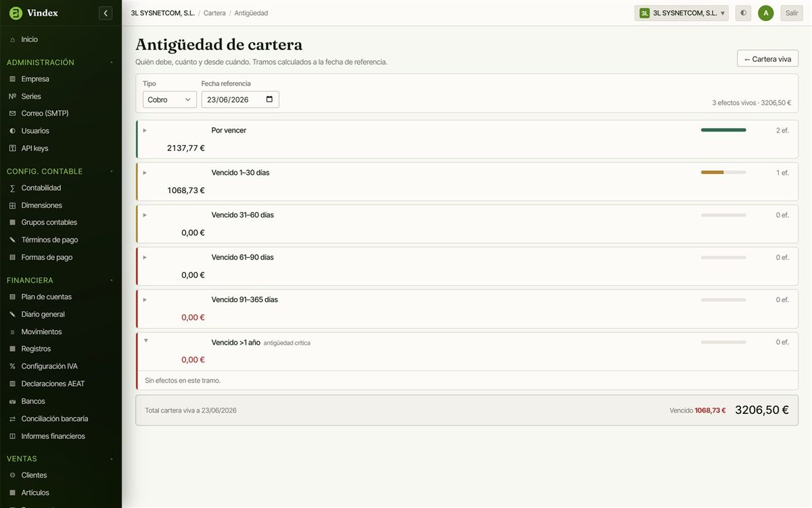
Task: Collapse the CONFIG. CONTABLE section
Action: pyautogui.click(x=112, y=172)
